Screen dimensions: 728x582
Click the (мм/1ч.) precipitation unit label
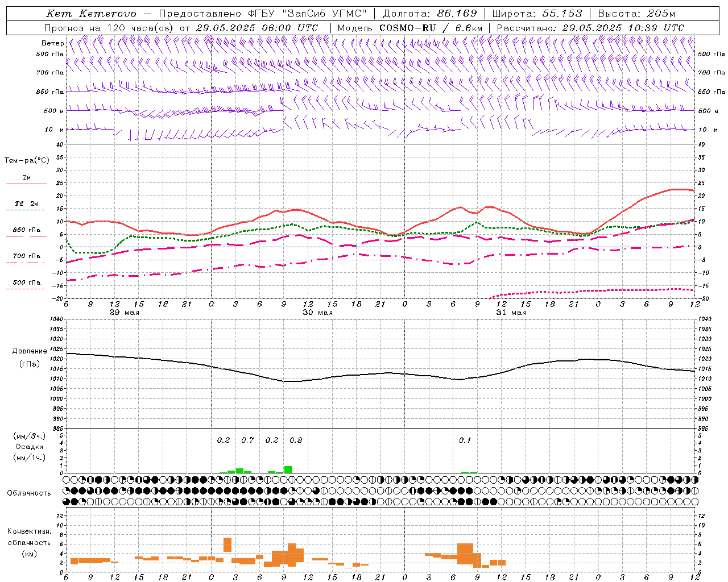(30, 458)
